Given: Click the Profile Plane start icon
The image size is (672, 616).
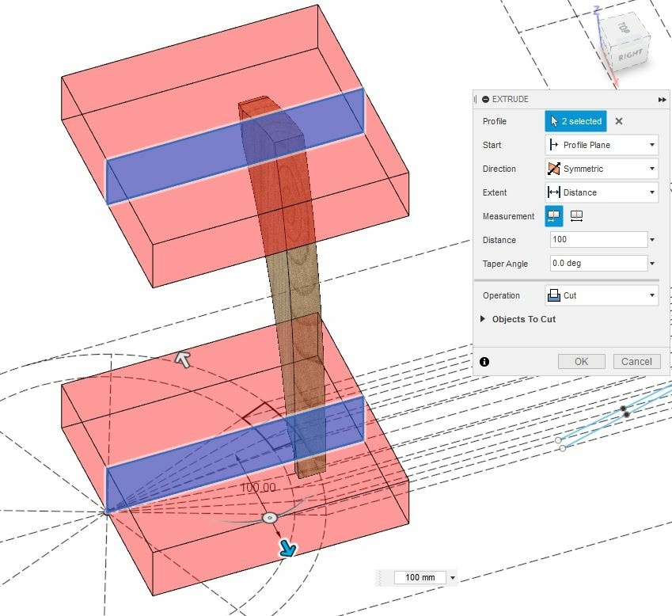Looking at the screenshot, I should (x=554, y=145).
